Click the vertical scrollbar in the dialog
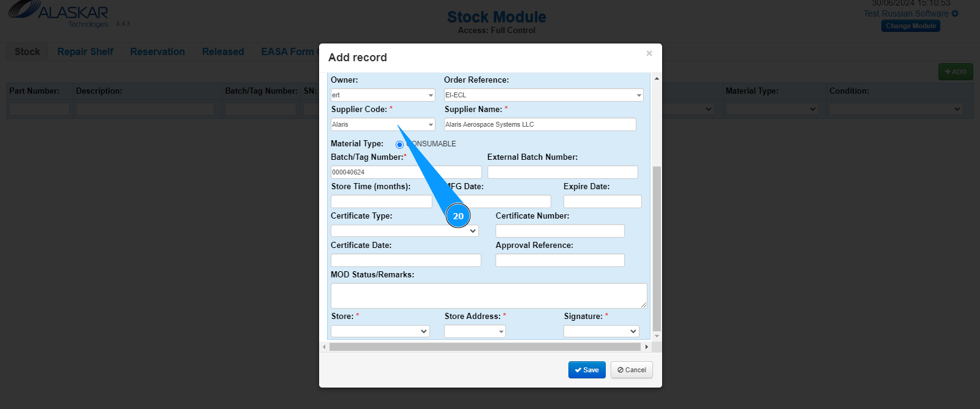980x409 pixels. click(657, 245)
